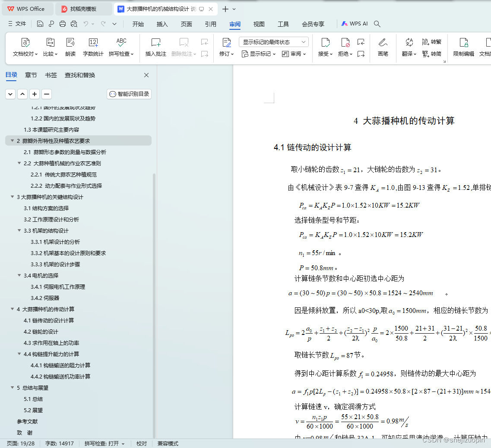Click the outline move-up chevron button
The height and width of the screenshot is (448, 491).
[22, 94]
